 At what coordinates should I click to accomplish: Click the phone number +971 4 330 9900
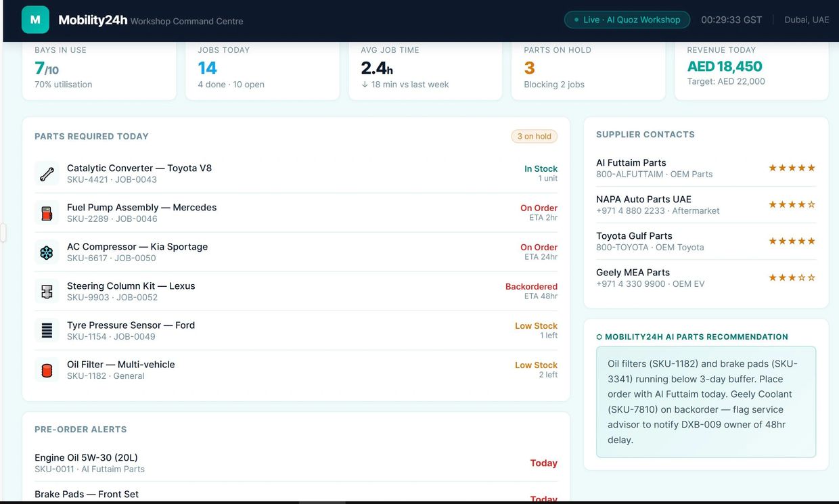pyautogui.click(x=631, y=283)
